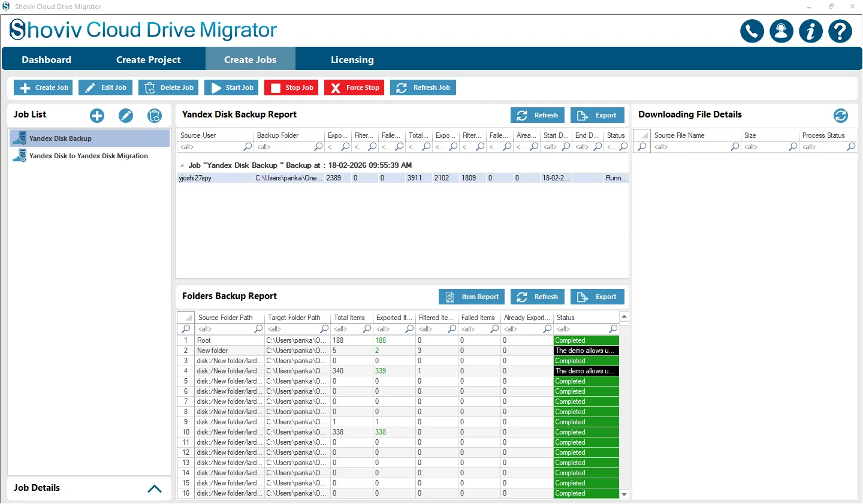863x504 pixels.
Task: Click the Create Job toolbar button
Action: point(43,88)
